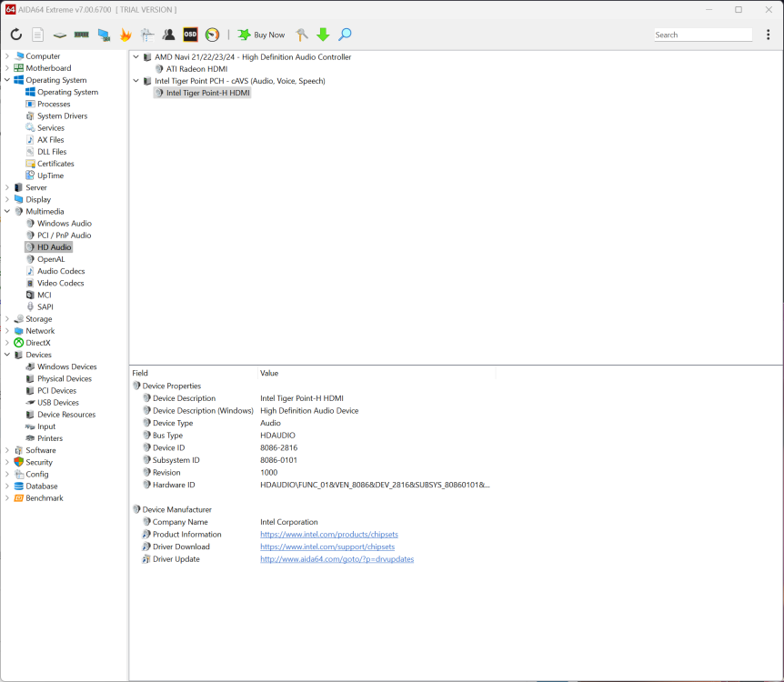
Task: Collapse the Devices tree node
Action: 7,355
